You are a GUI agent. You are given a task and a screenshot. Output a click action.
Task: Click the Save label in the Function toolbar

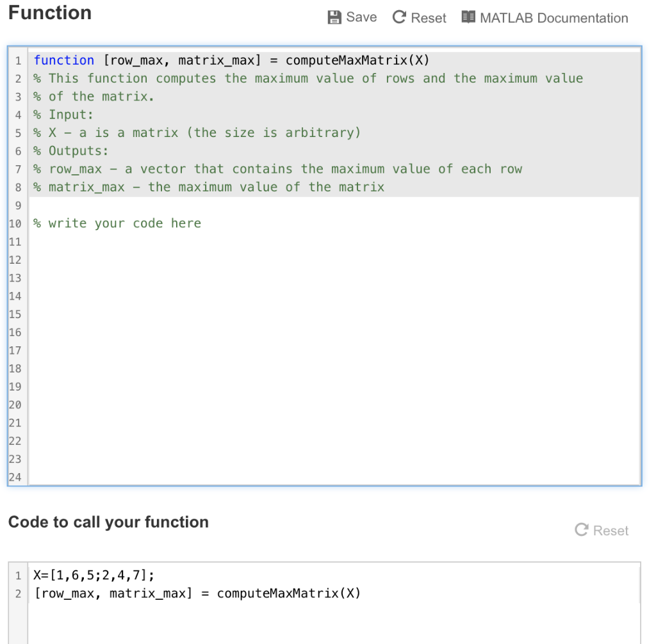361,17
